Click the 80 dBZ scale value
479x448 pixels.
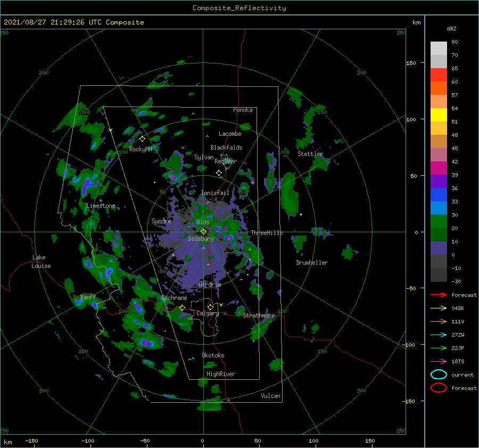point(455,42)
